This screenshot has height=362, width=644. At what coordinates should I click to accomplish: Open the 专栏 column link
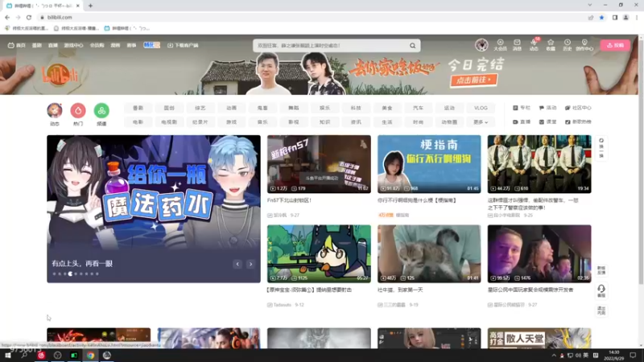click(522, 108)
